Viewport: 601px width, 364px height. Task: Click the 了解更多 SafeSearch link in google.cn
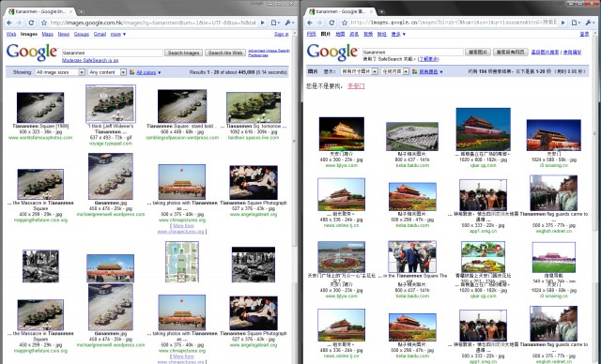coord(428,59)
